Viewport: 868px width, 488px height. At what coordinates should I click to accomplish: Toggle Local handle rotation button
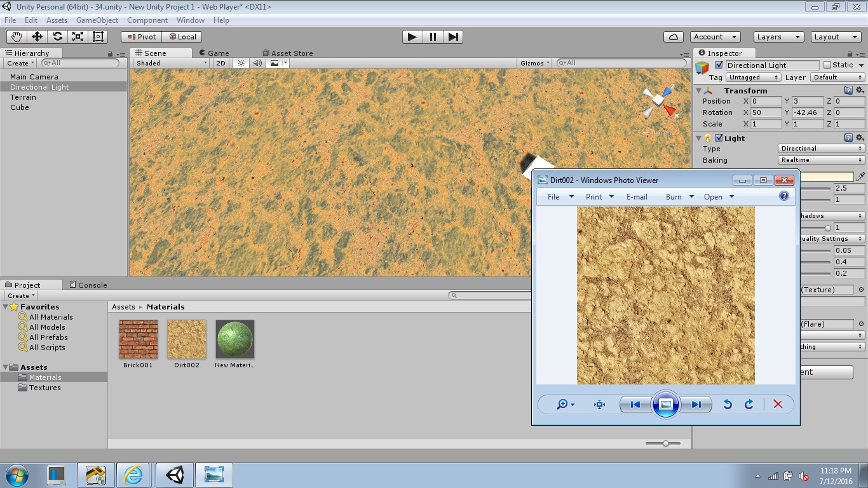click(x=182, y=37)
